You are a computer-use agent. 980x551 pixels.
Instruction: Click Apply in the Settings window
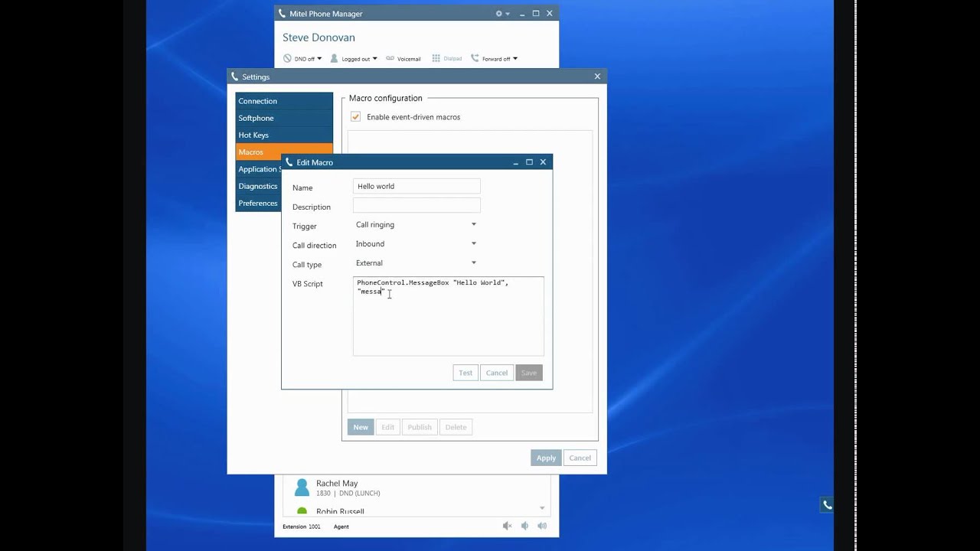point(546,458)
